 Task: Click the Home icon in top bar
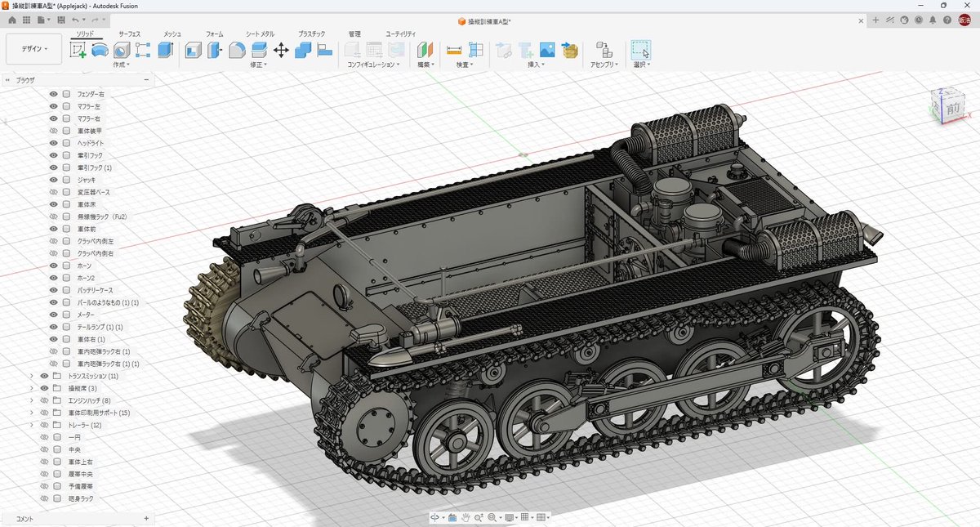point(12,19)
